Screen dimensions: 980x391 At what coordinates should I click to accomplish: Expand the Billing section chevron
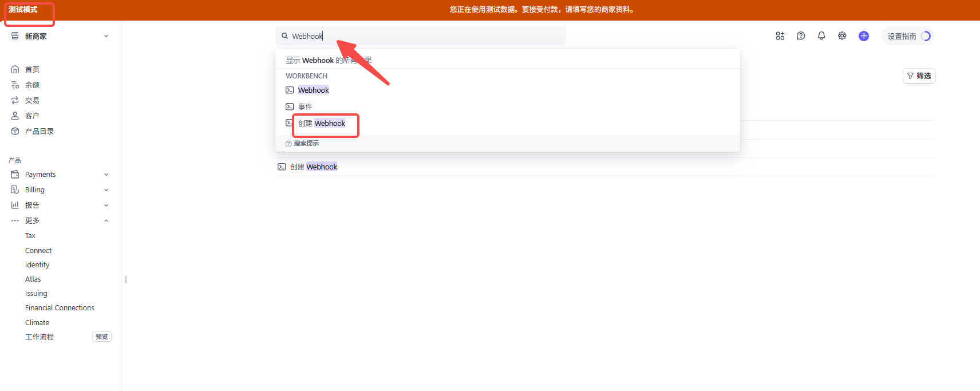pos(106,190)
